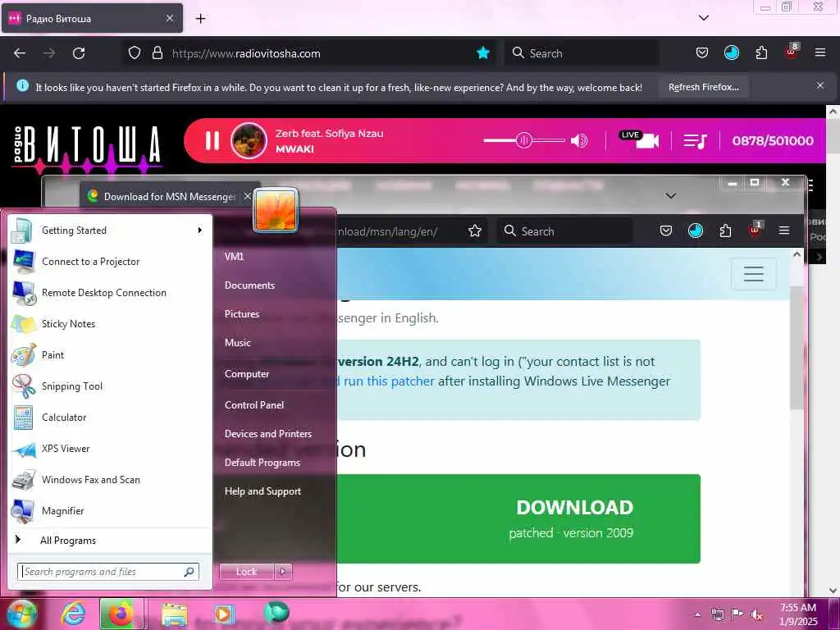Launch Paint from the Start menu
The width and height of the screenshot is (840, 630).
(x=111, y=354)
